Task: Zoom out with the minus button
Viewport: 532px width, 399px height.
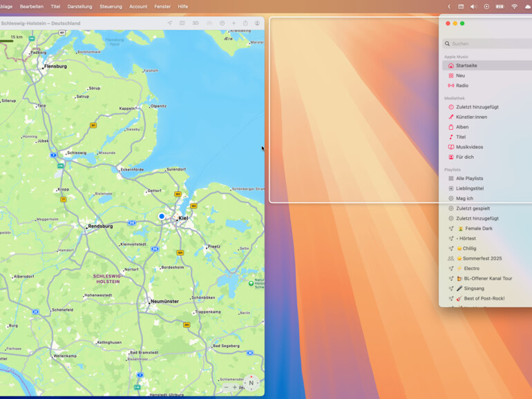Action: 226,387
